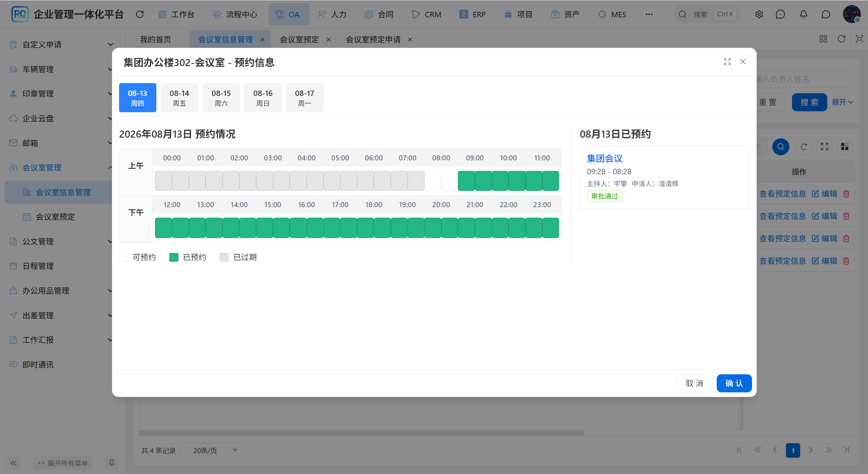
Task: Go to page 1 in pagination
Action: pyautogui.click(x=793, y=450)
